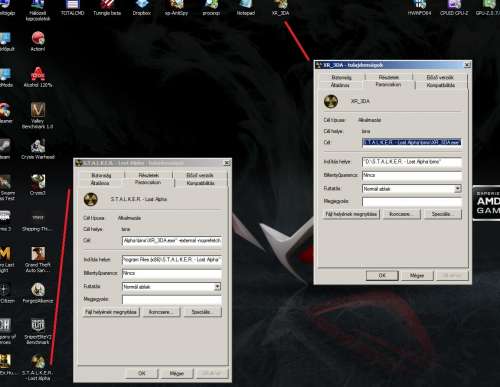Image resolution: width=500 pixels, height=387 pixels.
Task: Select Parancsikon tab in Lost Alpha properties
Action: (x=148, y=182)
